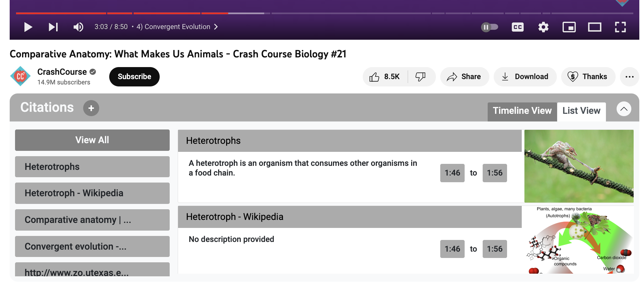The image size is (644, 285).
Task: Collapse the Citations panel
Action: (624, 109)
